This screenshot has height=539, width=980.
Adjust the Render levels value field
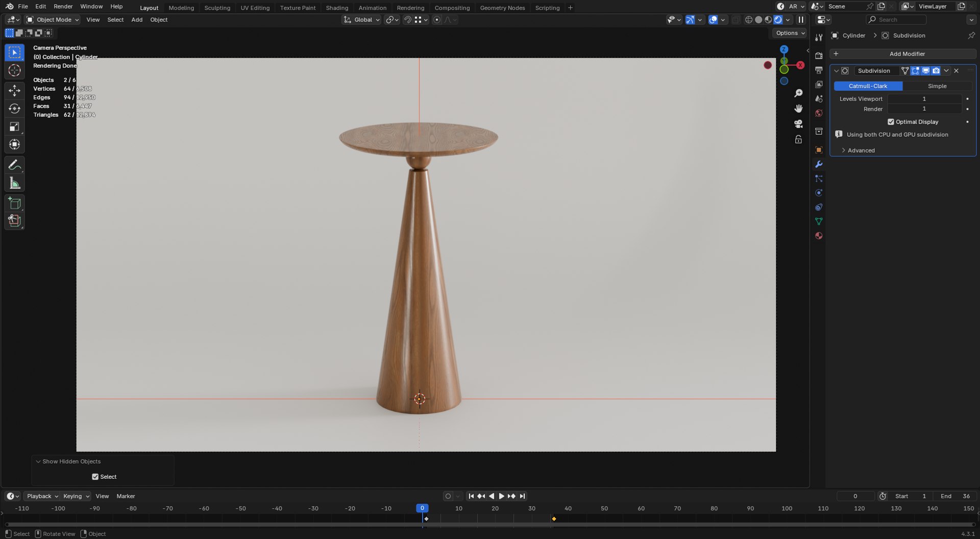[x=924, y=109]
